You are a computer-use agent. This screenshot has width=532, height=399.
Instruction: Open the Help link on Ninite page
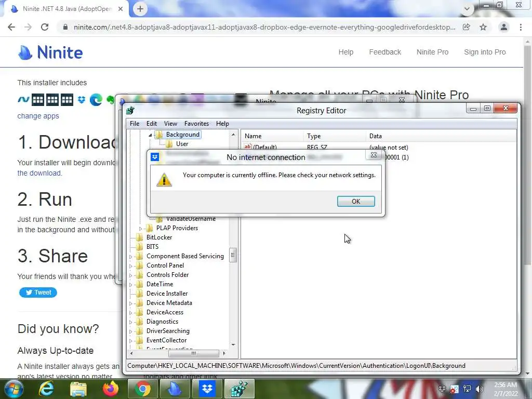(x=345, y=52)
